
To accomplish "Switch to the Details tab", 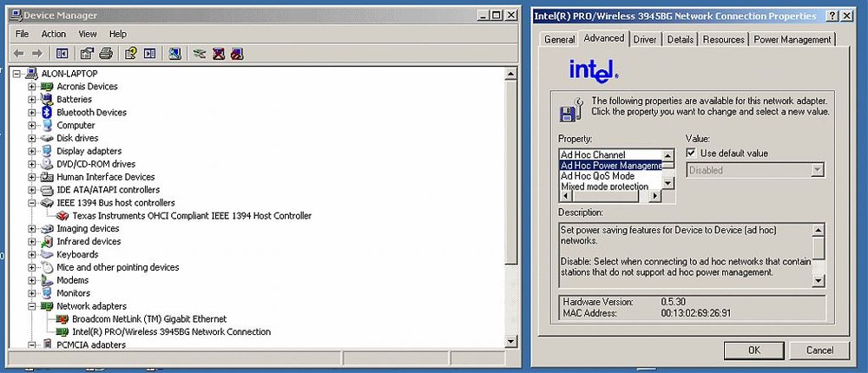I will click(681, 39).
